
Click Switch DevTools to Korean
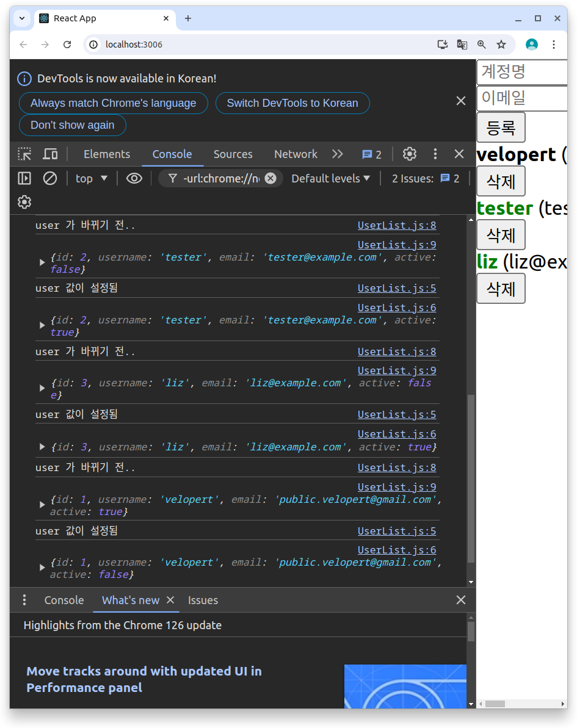coord(292,103)
